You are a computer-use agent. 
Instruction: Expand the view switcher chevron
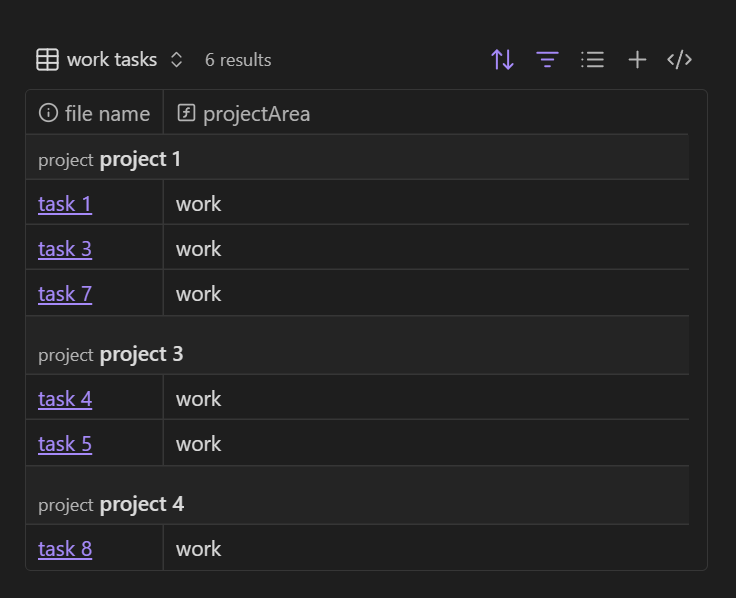tap(177, 60)
